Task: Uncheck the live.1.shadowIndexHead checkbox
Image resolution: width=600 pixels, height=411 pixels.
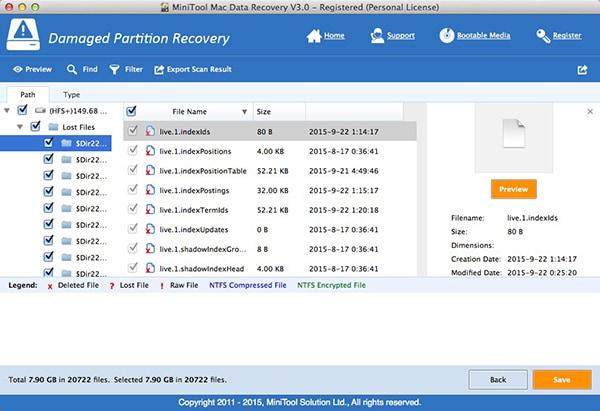Action: coord(132,268)
